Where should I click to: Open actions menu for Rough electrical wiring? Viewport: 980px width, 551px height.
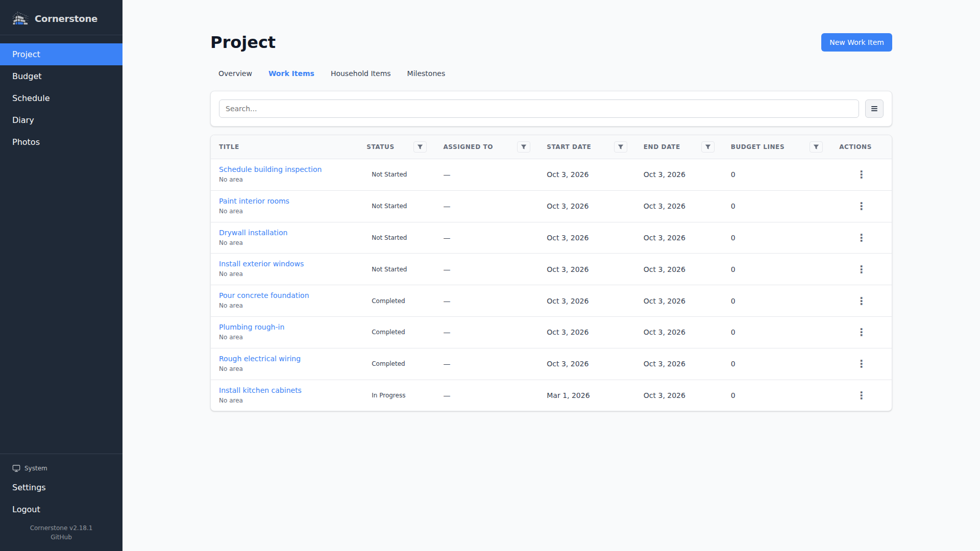coord(861,364)
